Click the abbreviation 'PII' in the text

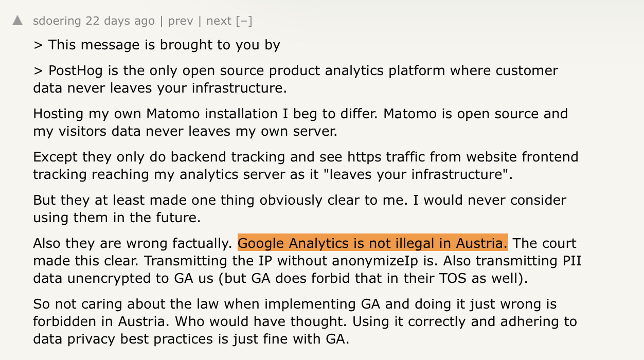pyautogui.click(x=570, y=261)
